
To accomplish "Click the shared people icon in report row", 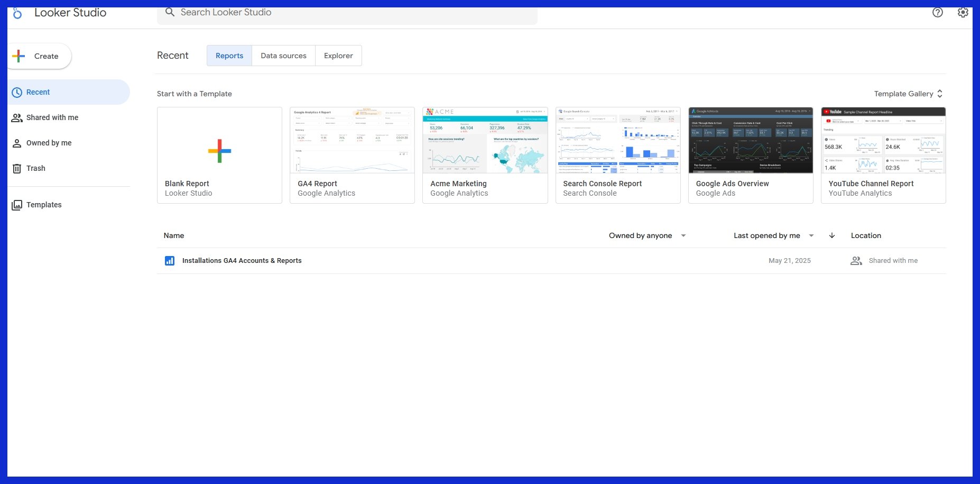I will point(856,261).
